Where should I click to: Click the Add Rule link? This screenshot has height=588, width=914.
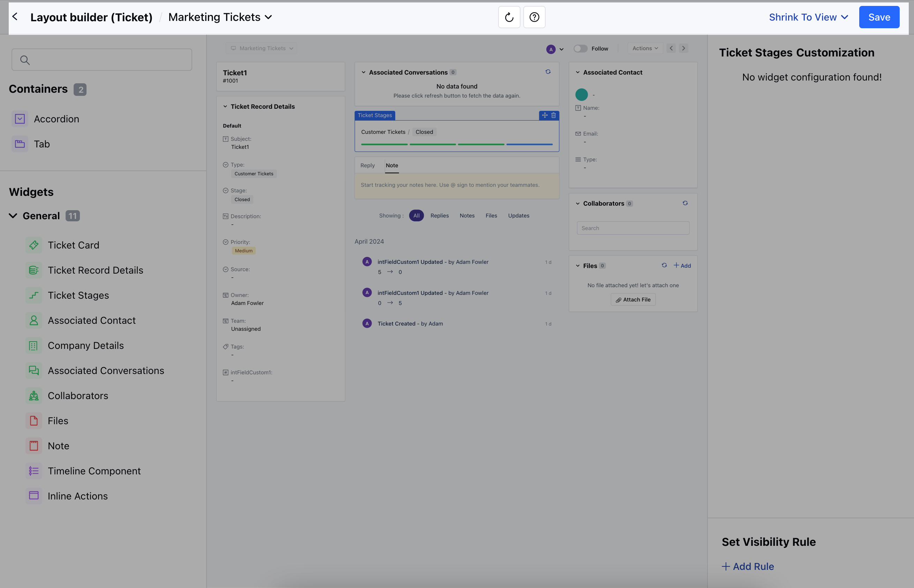(748, 566)
